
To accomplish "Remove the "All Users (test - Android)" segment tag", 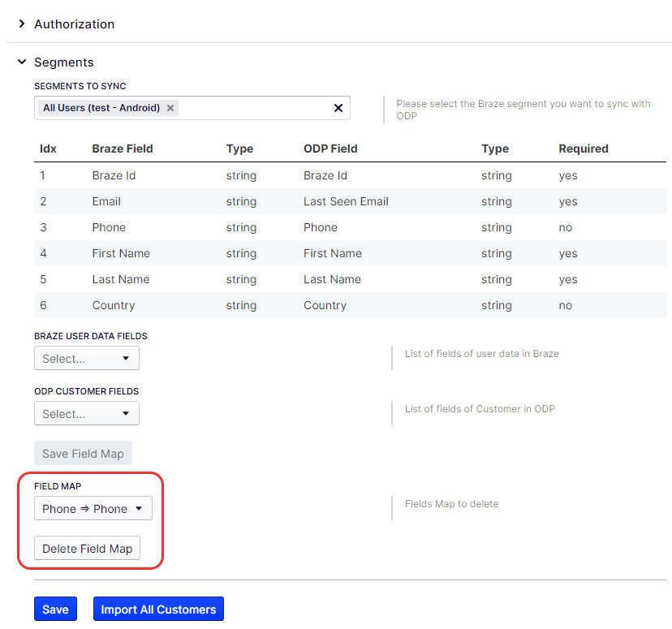I will coord(170,107).
